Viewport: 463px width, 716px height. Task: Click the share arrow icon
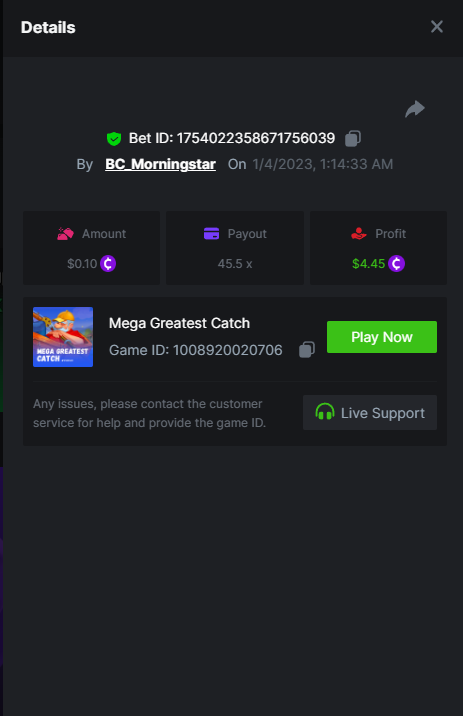pyautogui.click(x=415, y=109)
